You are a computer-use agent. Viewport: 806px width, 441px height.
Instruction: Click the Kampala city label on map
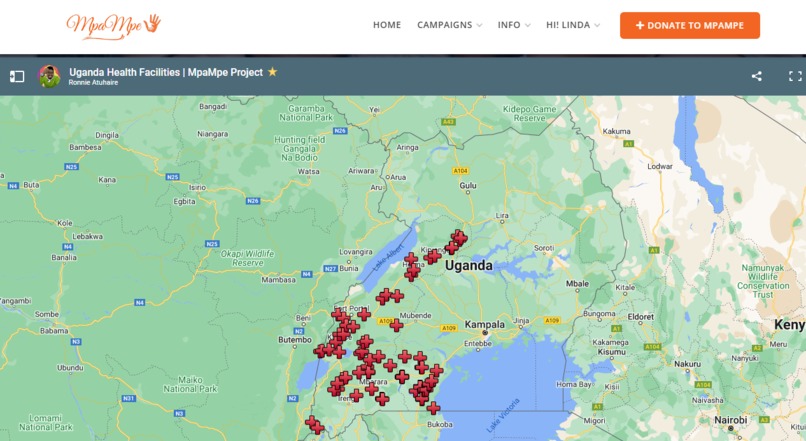point(484,324)
